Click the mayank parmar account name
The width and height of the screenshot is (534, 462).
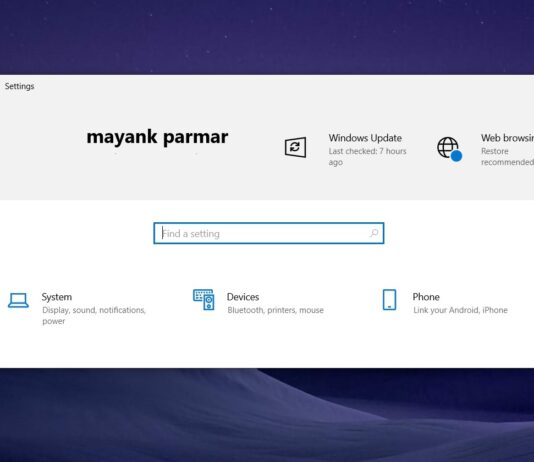coord(157,137)
